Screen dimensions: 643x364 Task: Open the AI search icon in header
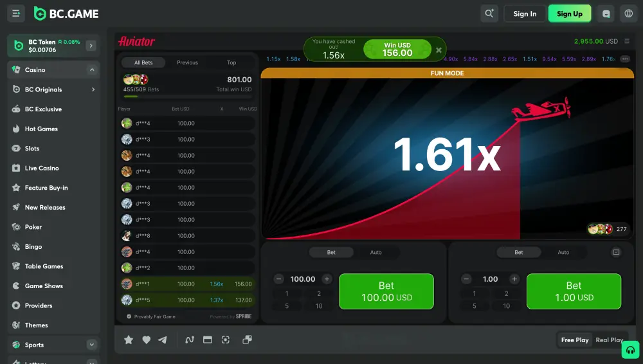[x=489, y=14]
